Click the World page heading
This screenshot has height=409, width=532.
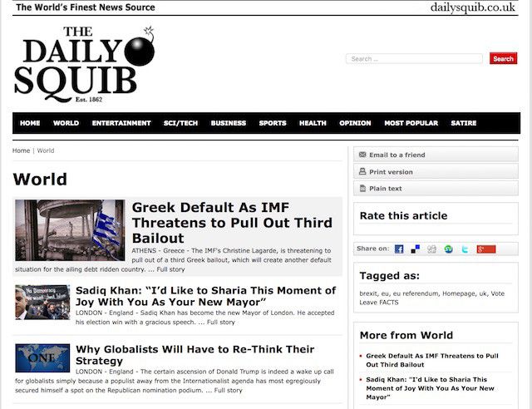coord(40,180)
